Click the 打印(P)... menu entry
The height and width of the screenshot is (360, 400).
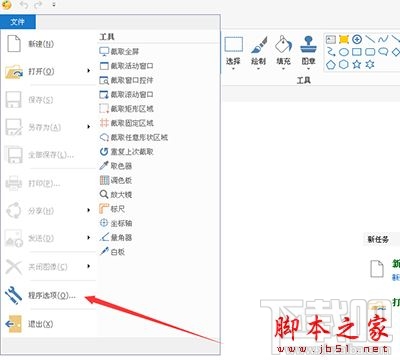tap(44, 183)
